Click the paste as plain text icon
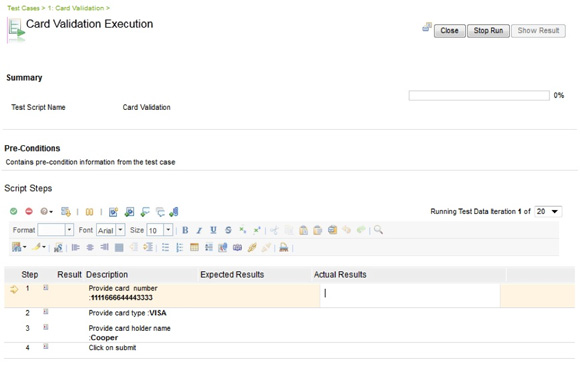This screenshot has width=580, height=372. coord(318,230)
